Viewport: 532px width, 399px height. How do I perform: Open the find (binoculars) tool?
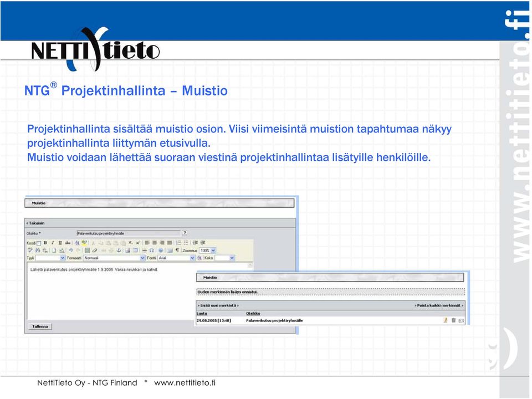(38, 250)
